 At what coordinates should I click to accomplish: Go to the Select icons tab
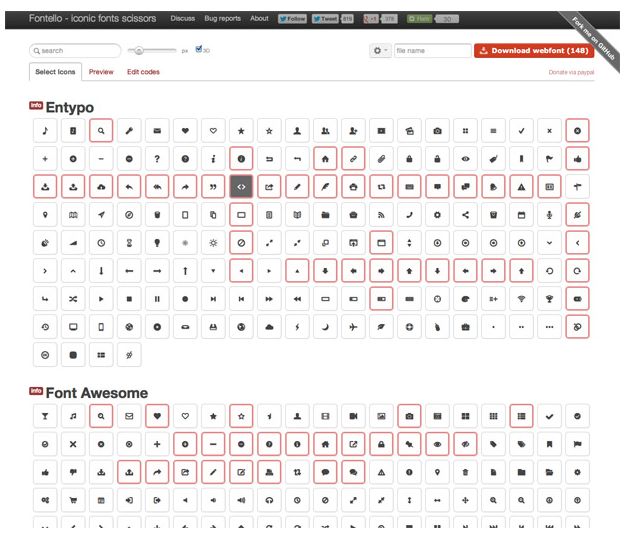tap(55, 72)
